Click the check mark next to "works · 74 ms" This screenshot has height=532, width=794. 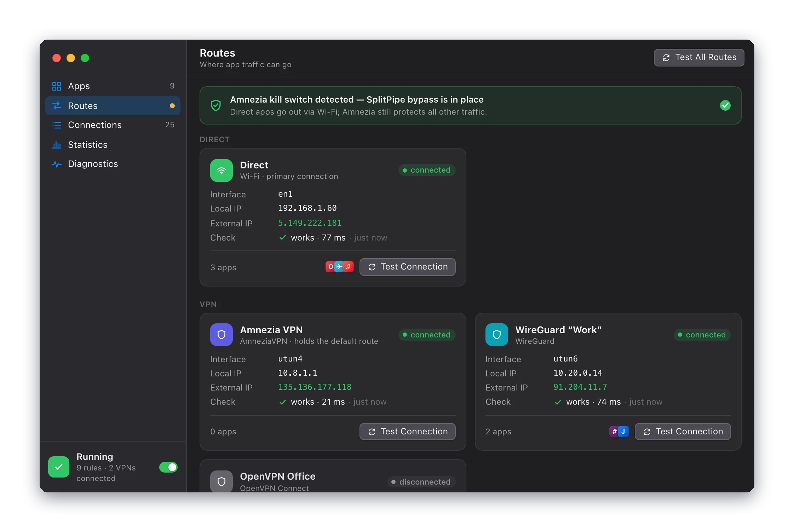(558, 402)
